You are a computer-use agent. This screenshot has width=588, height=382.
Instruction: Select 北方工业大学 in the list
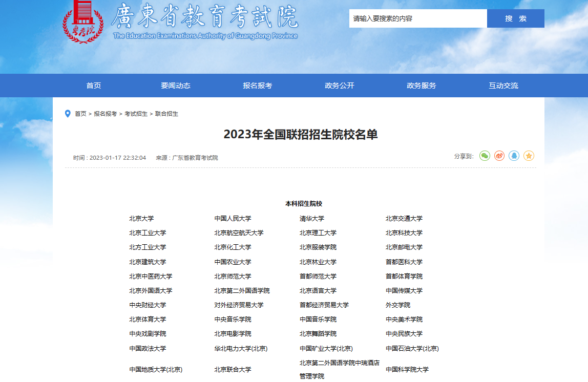tap(148, 247)
